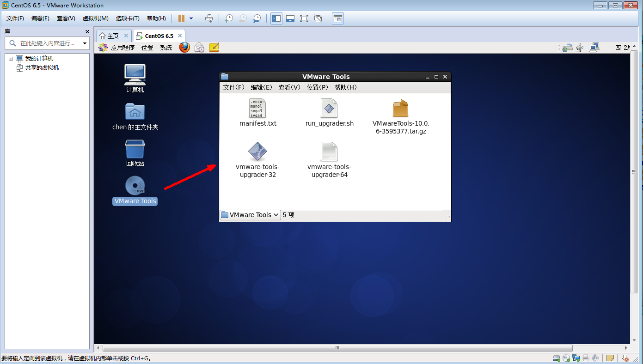Click the 5 项 item count text
Image resolution: width=643 pixels, height=364 pixels.
(288, 215)
